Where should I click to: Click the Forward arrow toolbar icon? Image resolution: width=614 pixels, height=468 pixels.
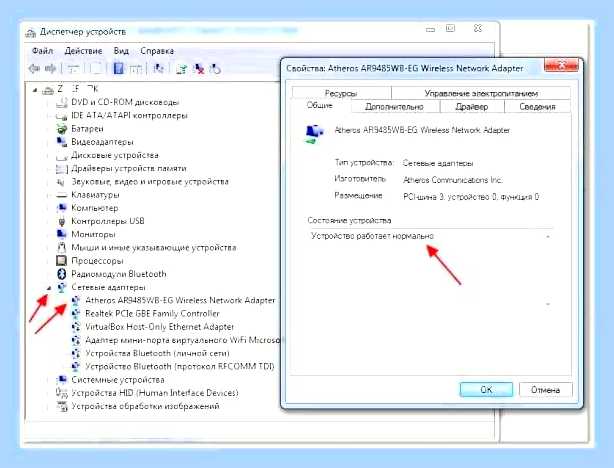(50, 69)
